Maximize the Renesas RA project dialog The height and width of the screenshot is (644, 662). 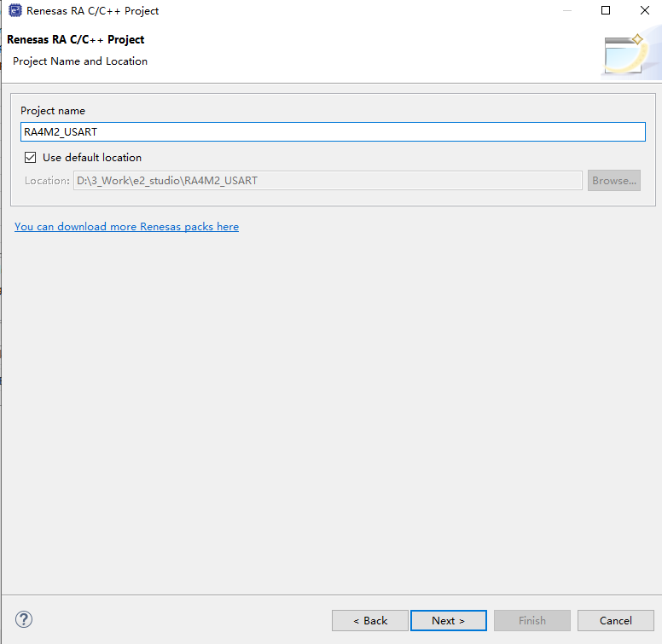pyautogui.click(x=606, y=10)
